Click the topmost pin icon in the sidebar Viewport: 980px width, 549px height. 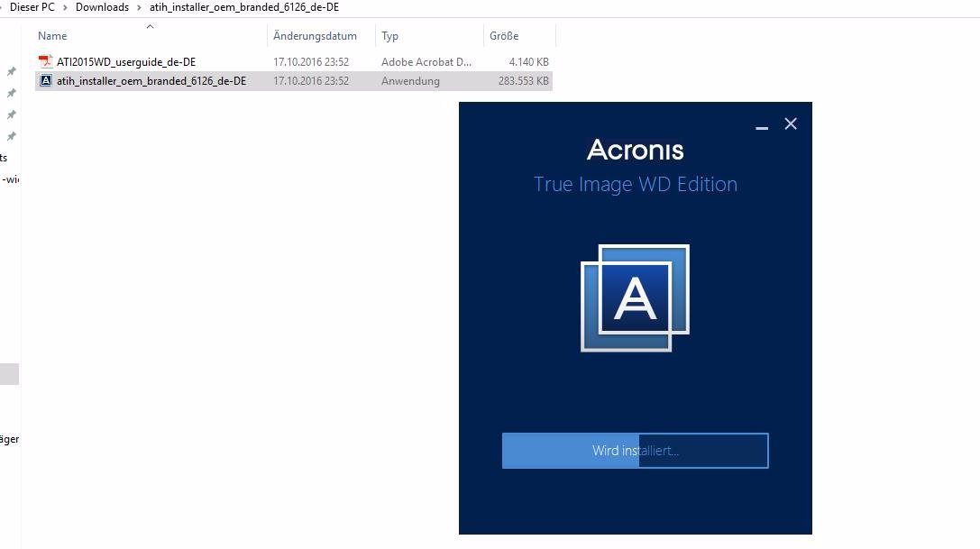(12, 71)
